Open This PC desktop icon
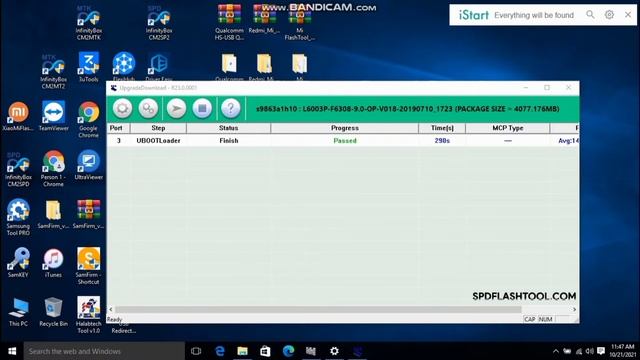This screenshot has height=360, width=640. point(18,312)
